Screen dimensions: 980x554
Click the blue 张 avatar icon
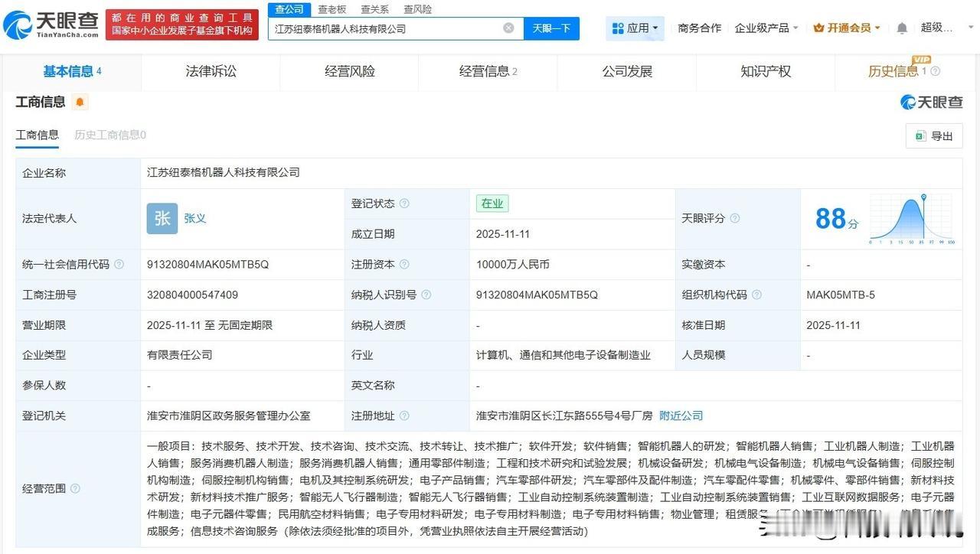[162, 218]
